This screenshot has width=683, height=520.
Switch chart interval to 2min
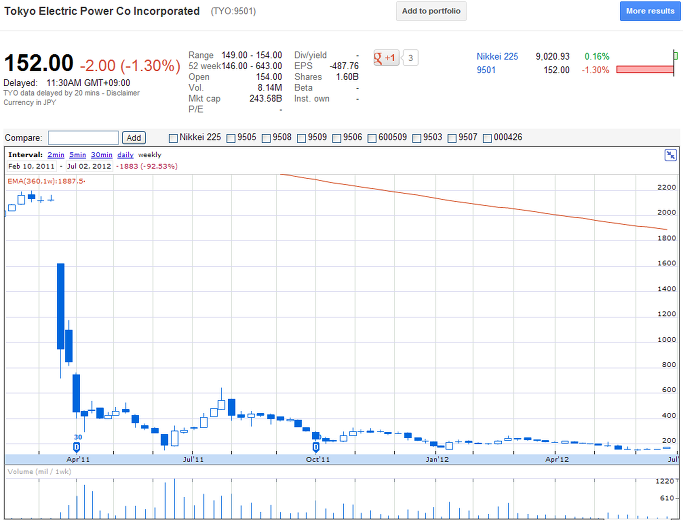pyautogui.click(x=56, y=155)
